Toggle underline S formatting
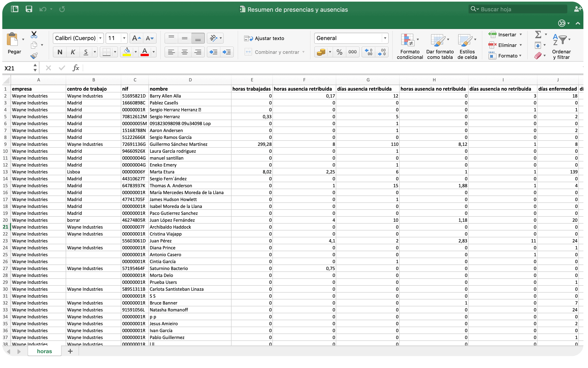 (86, 52)
